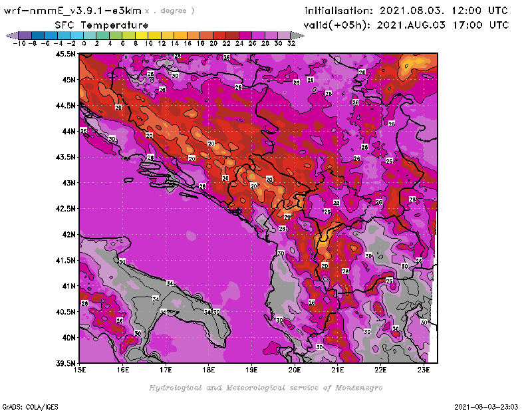Click the legend tick label 32
532x411 pixels.
click(x=291, y=43)
